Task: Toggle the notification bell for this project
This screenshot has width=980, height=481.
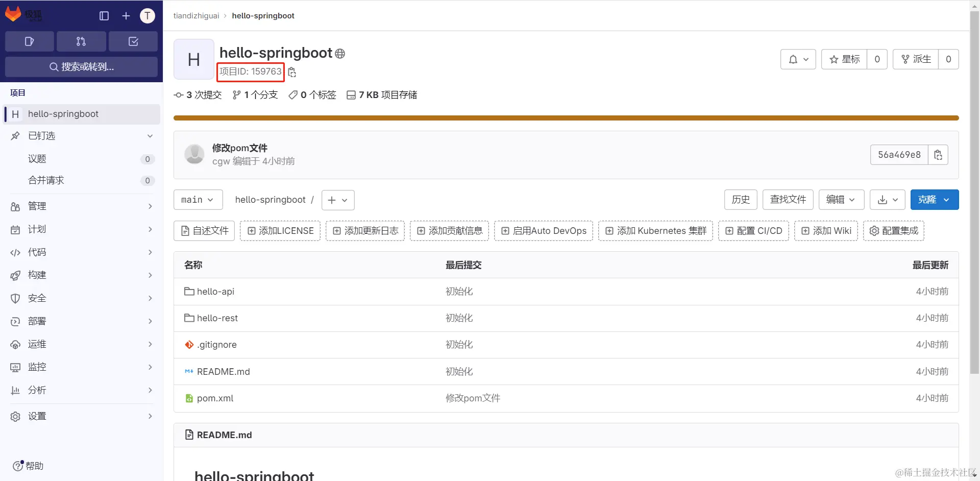Action: point(798,59)
